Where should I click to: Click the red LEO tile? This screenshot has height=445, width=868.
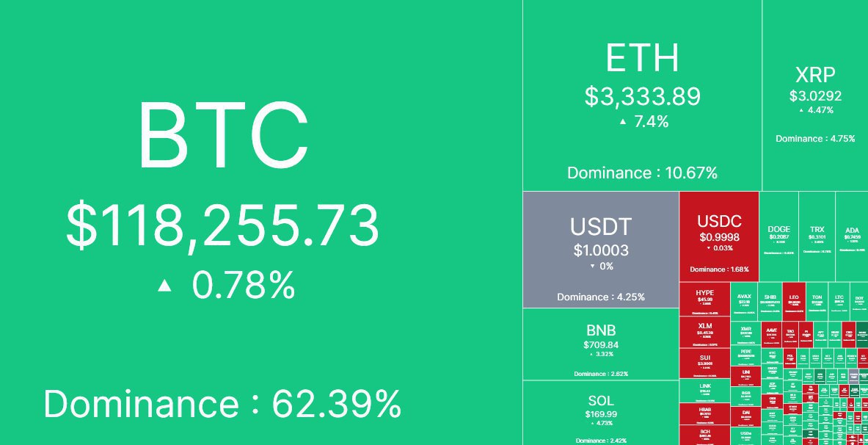coord(794,302)
